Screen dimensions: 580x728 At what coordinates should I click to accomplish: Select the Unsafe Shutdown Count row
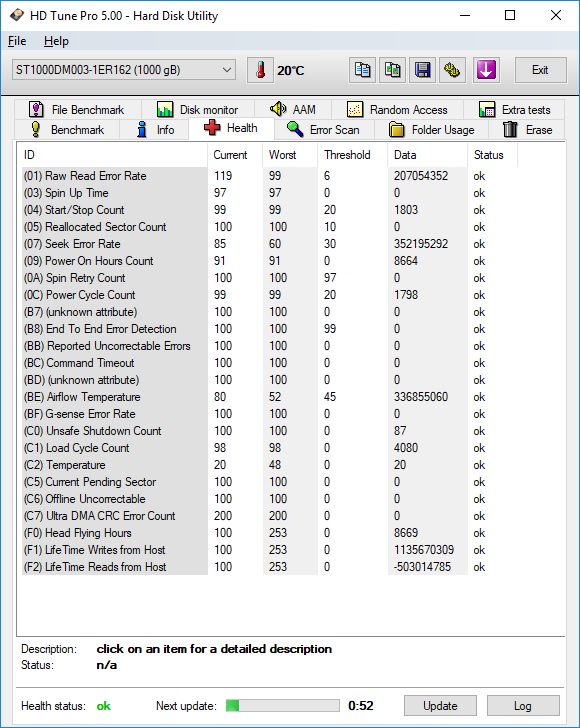[269, 431]
